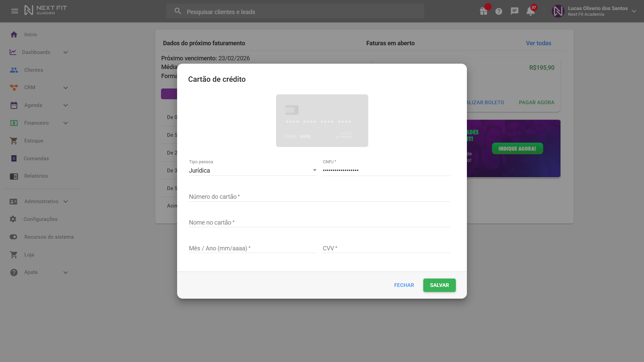Click the Comandas receipt icon
Viewport: 644px width, 362px height.
[14, 159]
